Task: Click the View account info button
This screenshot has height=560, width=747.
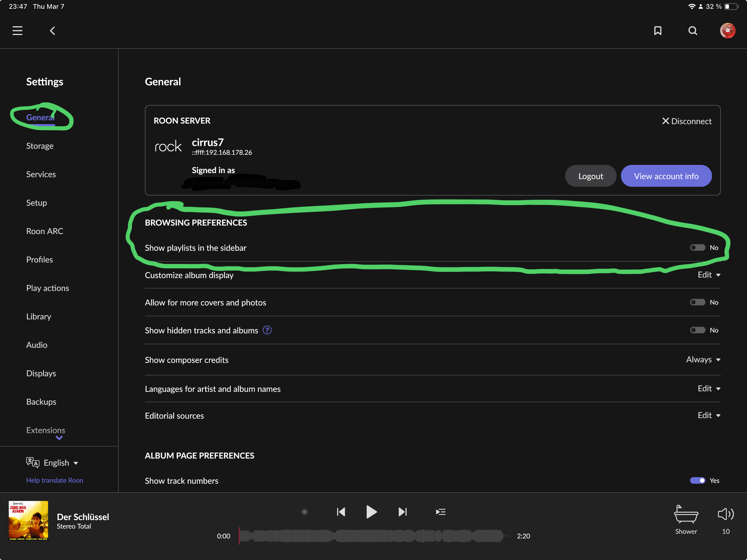Action: point(666,176)
